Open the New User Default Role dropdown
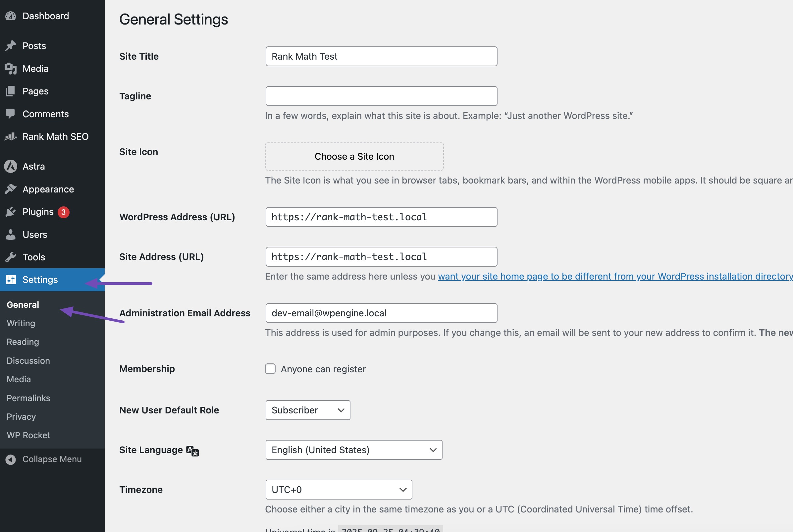The image size is (793, 532). tap(308, 410)
